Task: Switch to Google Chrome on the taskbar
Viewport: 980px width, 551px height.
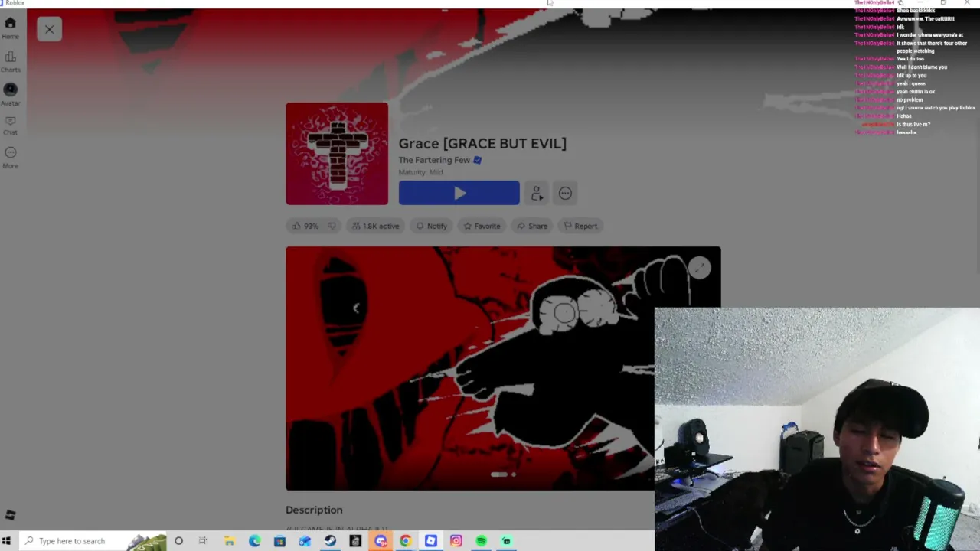Action: click(405, 541)
